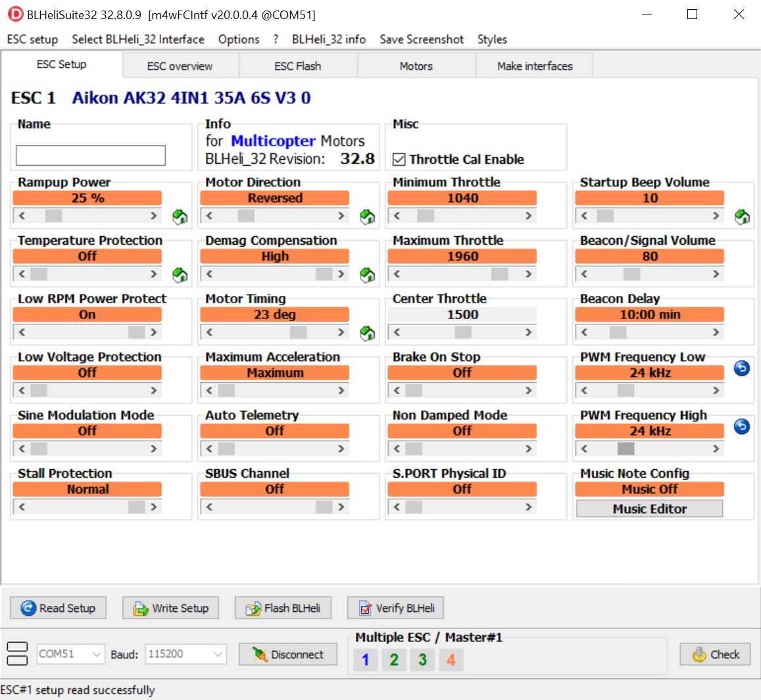
Task: Click right arrow of Auto Telemetry slider
Action: coord(341,449)
